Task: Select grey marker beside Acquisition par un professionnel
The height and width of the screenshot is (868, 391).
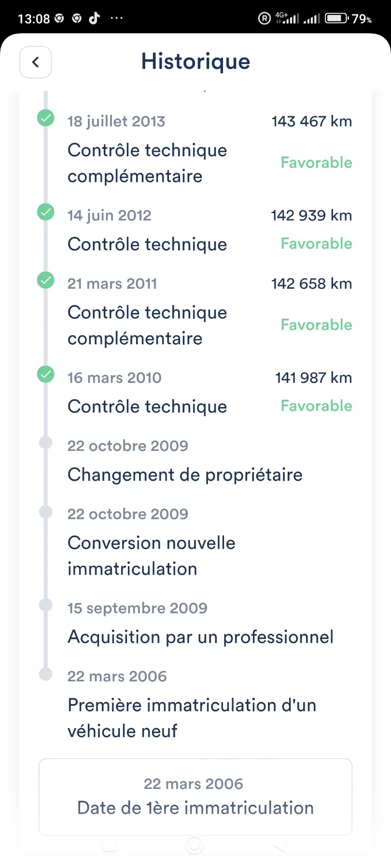Action: pos(46,605)
